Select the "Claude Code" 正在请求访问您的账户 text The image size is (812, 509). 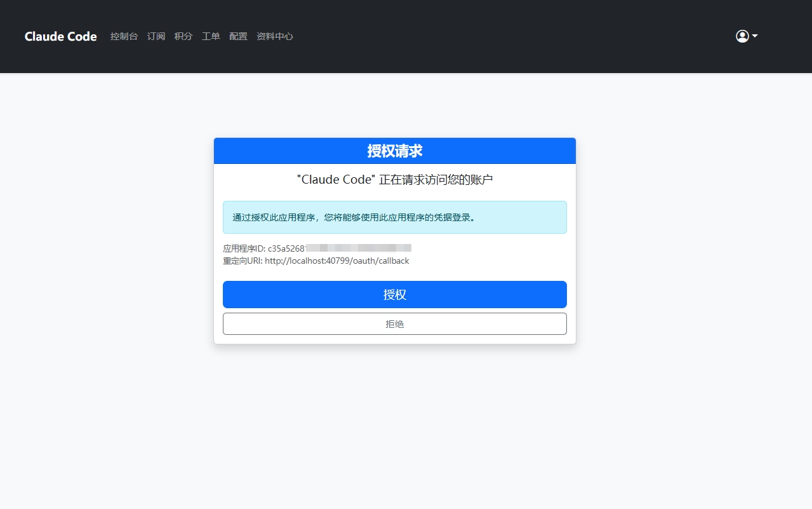point(395,180)
